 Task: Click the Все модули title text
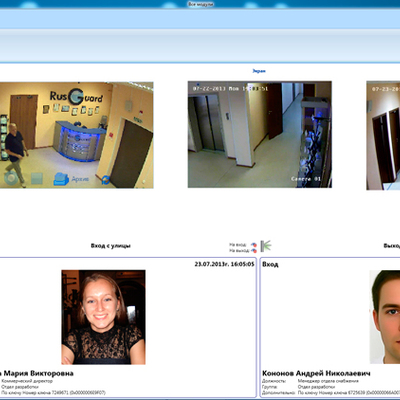201,4
